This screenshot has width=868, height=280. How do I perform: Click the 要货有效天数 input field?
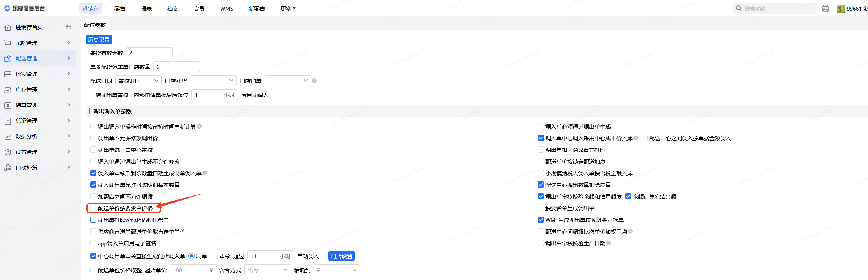[x=149, y=53]
